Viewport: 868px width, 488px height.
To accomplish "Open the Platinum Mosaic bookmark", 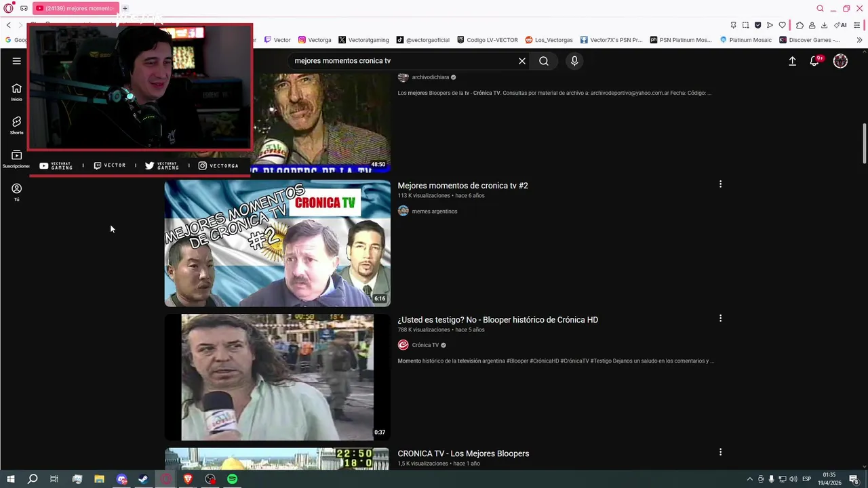I will 745,40.
